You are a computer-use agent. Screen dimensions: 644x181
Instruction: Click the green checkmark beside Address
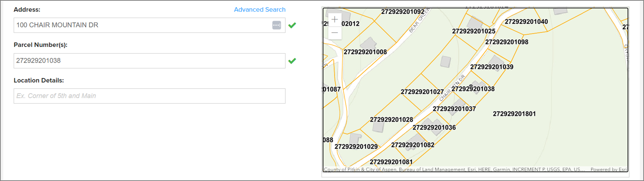292,25
